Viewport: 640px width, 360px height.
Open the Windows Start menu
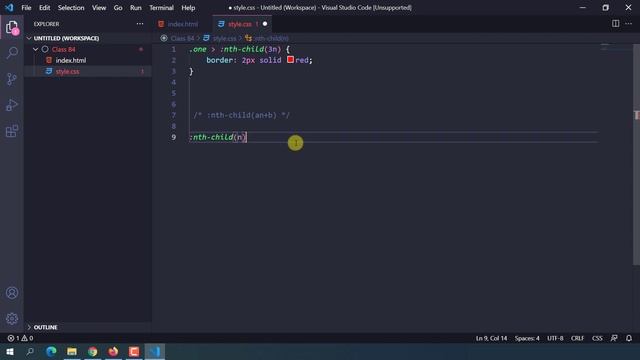pyautogui.click(x=10, y=351)
